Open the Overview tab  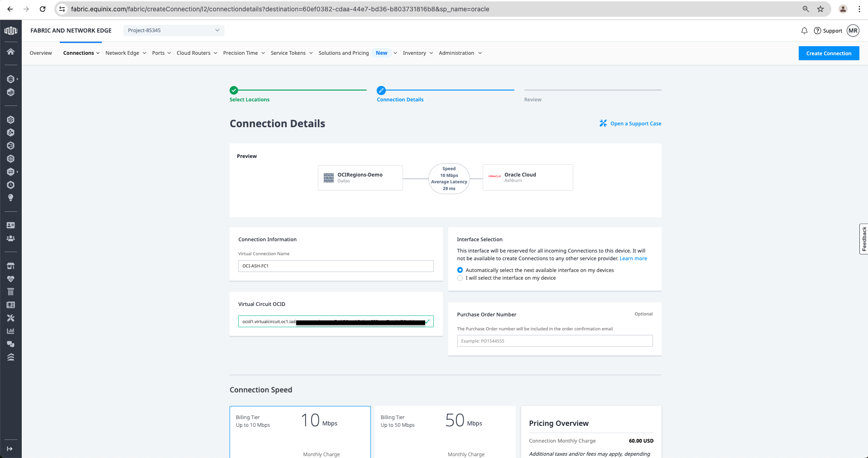coord(41,53)
